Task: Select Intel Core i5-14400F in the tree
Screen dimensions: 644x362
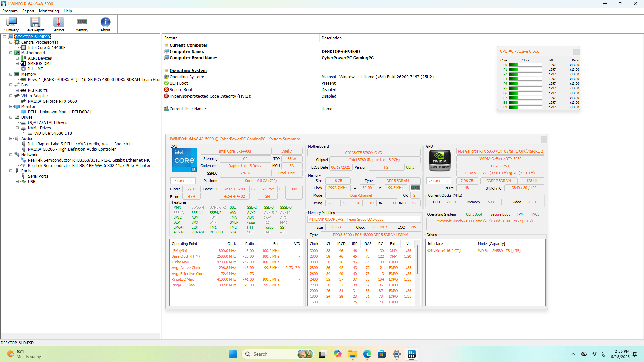Action: (x=47, y=48)
